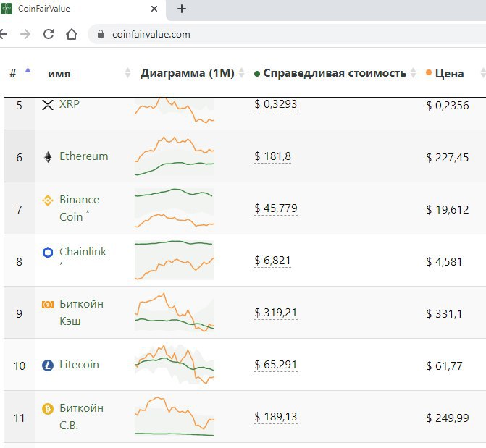Click Биткойн С.В. fair value $ 189,13
The image size is (486, 448).
click(275, 416)
